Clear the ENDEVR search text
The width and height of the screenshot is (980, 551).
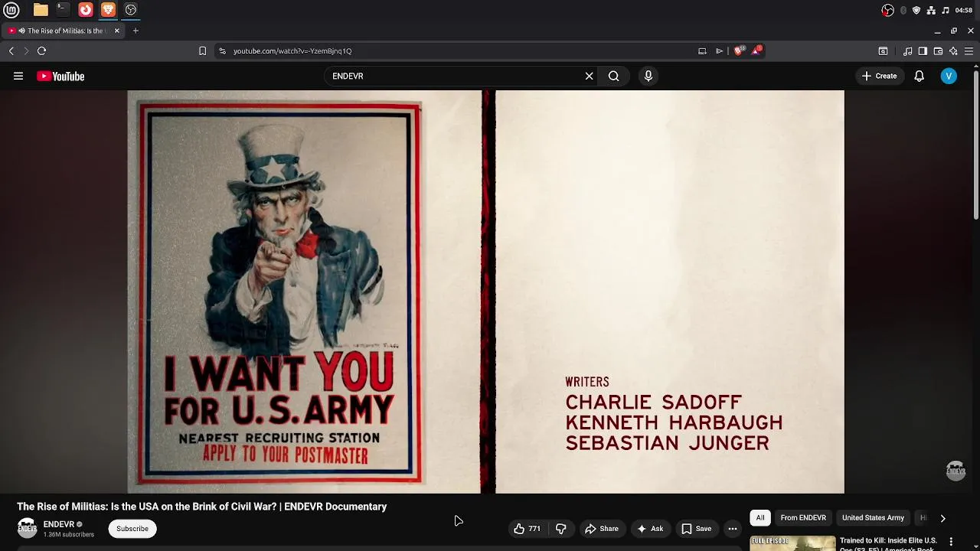589,77
